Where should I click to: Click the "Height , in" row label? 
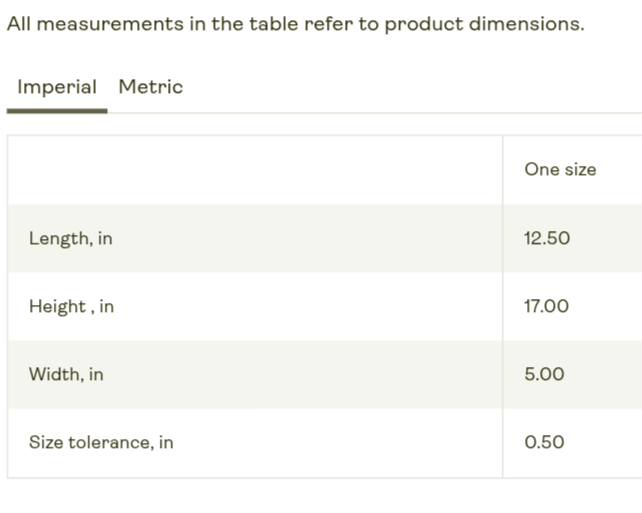coord(71,307)
